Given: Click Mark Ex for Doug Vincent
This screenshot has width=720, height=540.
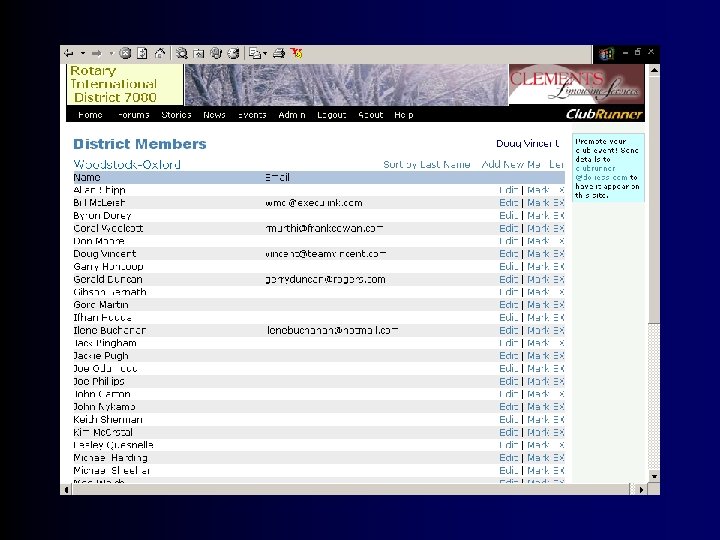Looking at the screenshot, I should point(546,254).
